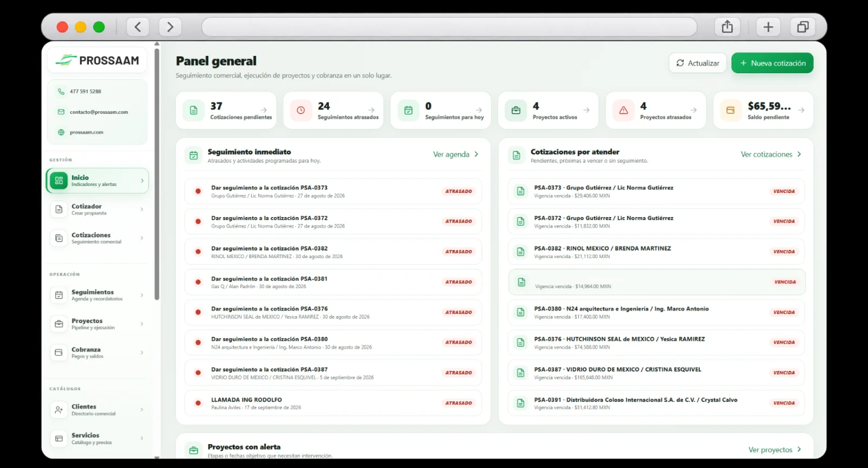Click the document icon for quotation PSA-0391
Image resolution: width=868 pixels, height=468 pixels.
coord(521,403)
